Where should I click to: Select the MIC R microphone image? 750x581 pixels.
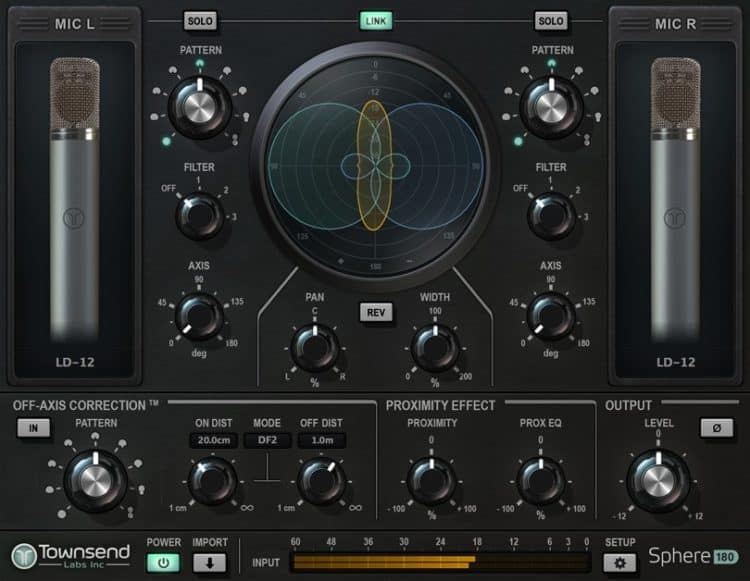coord(675,200)
